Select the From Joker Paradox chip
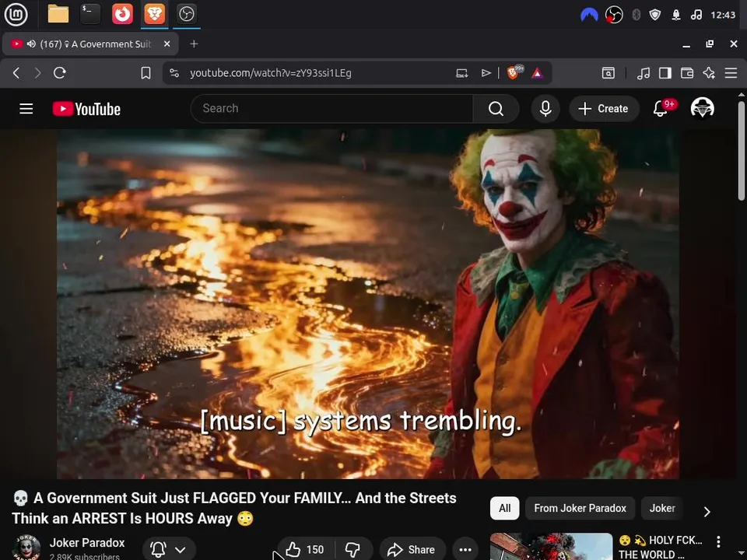The width and height of the screenshot is (747, 560). click(x=580, y=508)
